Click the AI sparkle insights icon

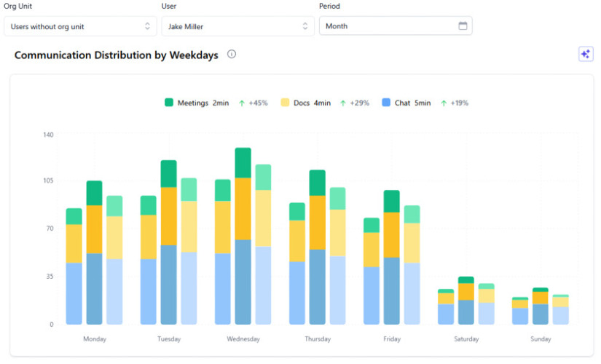pos(585,54)
